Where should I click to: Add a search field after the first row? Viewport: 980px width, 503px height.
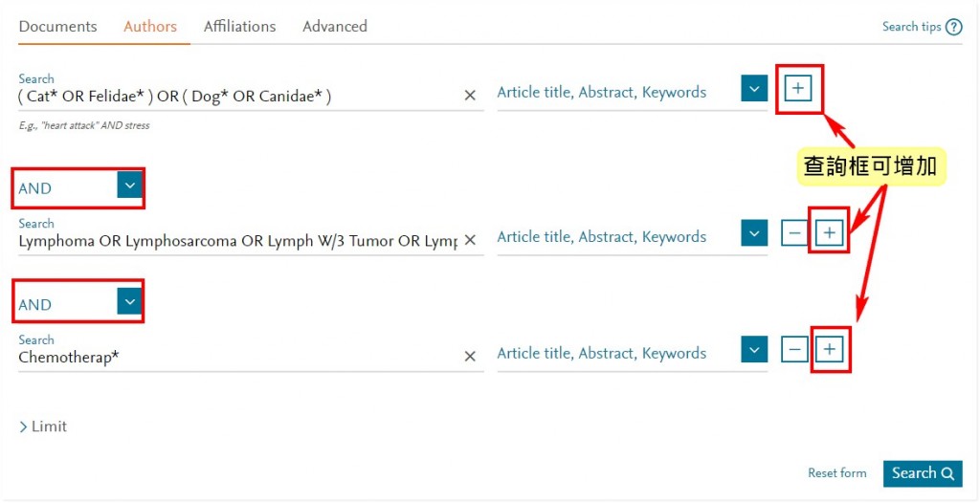[x=797, y=89]
